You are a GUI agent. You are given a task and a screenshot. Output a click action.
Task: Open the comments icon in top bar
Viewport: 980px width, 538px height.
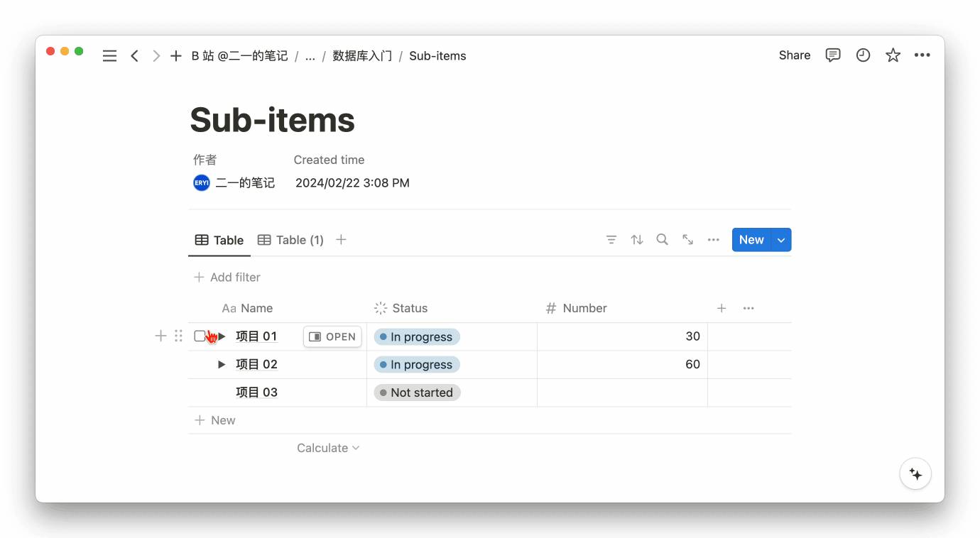(x=833, y=55)
